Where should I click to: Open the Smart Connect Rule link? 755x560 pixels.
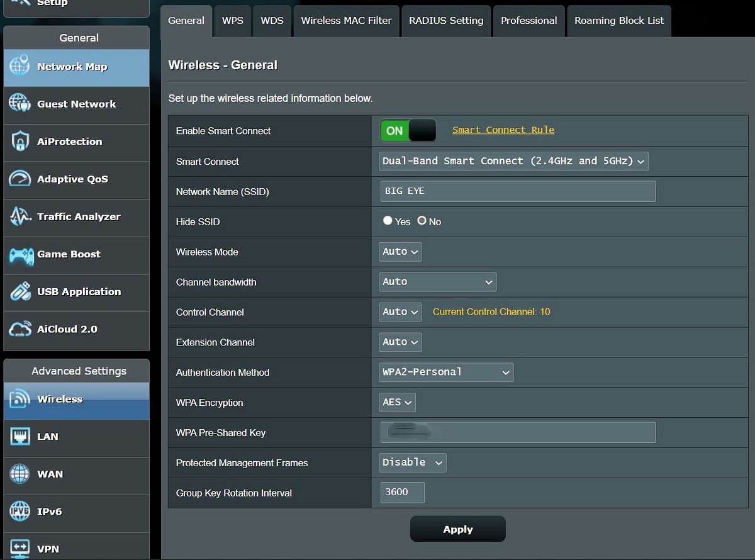[x=503, y=130]
